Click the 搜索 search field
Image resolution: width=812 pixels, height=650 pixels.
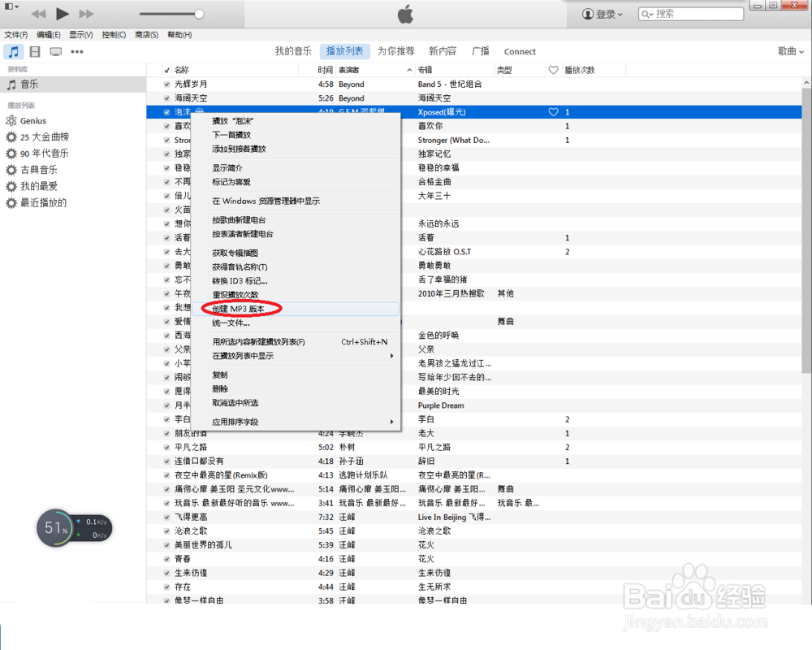click(691, 14)
